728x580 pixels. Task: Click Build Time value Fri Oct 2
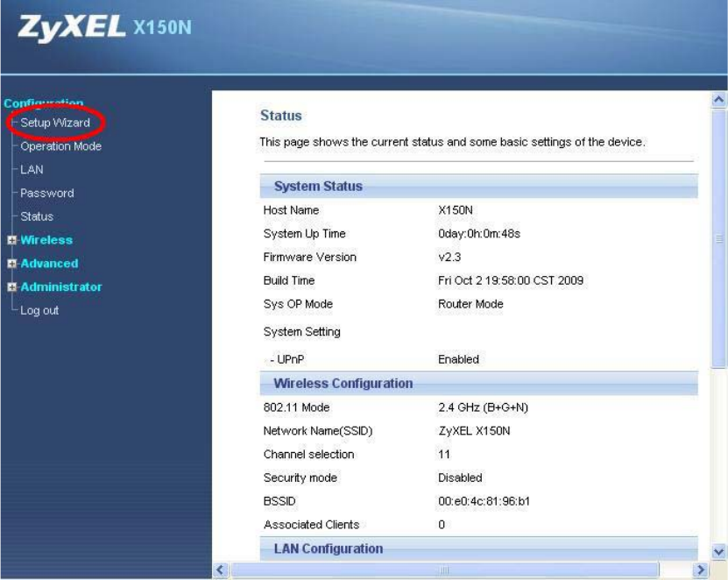(511, 280)
